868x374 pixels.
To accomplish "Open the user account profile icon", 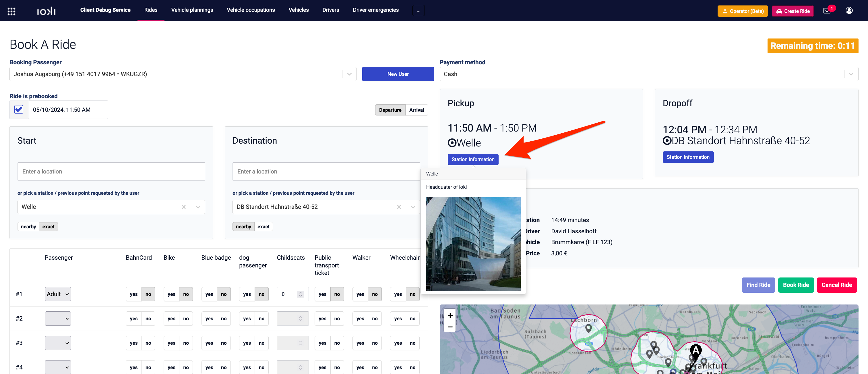I will coord(849,11).
